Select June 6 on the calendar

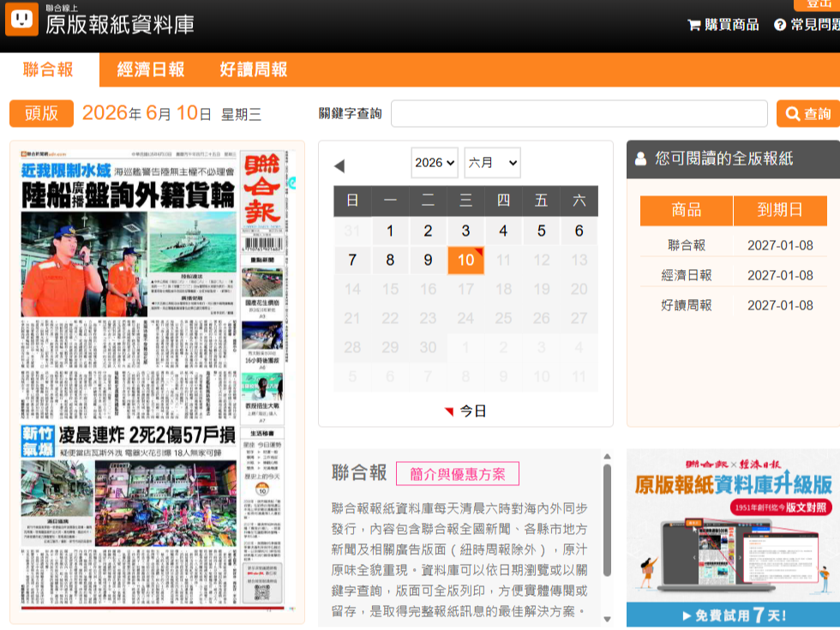click(x=579, y=231)
